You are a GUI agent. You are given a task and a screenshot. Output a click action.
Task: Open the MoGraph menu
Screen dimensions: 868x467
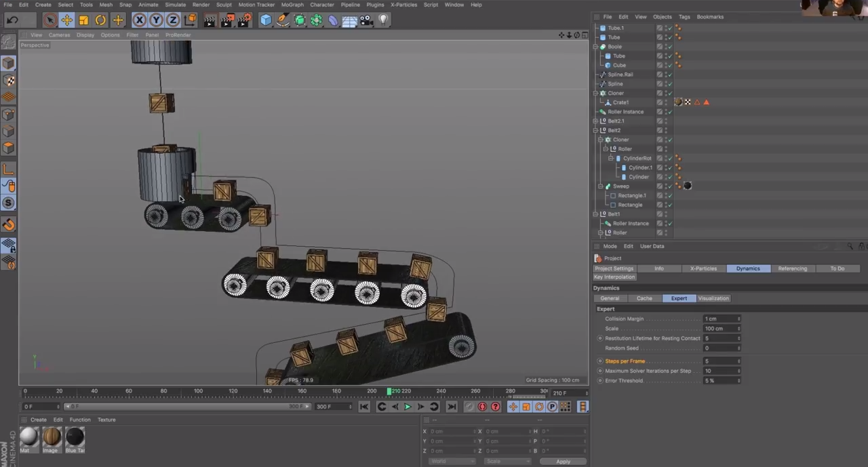point(292,5)
